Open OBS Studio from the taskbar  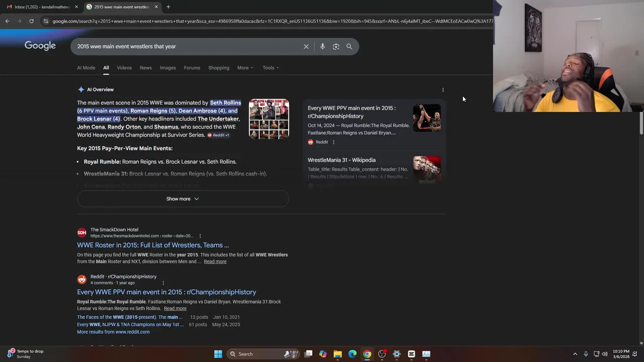pyautogui.click(x=382, y=354)
